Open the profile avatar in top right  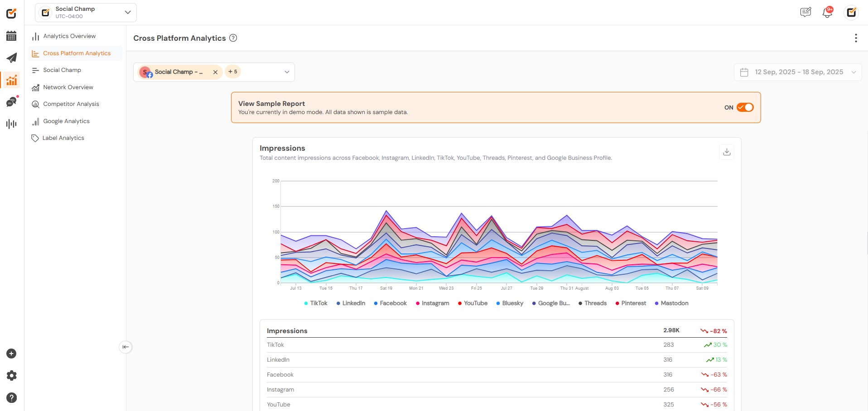pos(852,12)
